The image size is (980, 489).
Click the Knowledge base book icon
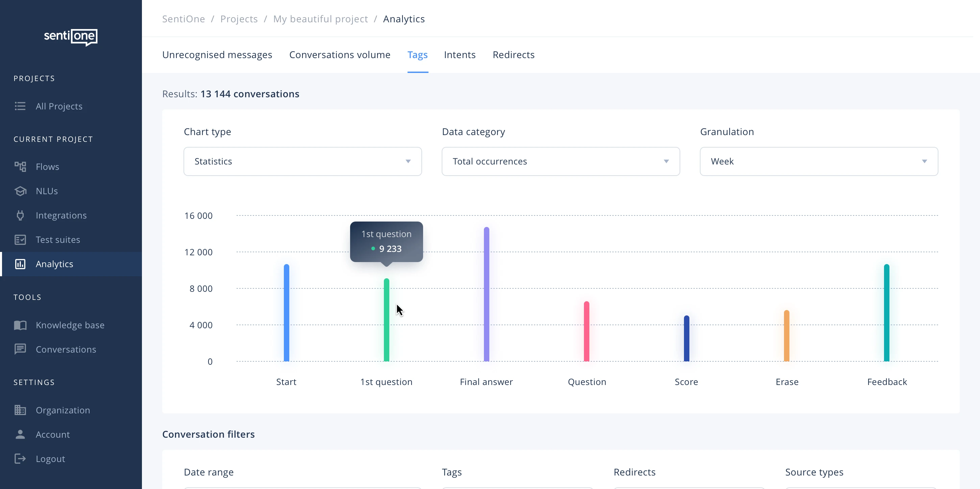point(20,325)
